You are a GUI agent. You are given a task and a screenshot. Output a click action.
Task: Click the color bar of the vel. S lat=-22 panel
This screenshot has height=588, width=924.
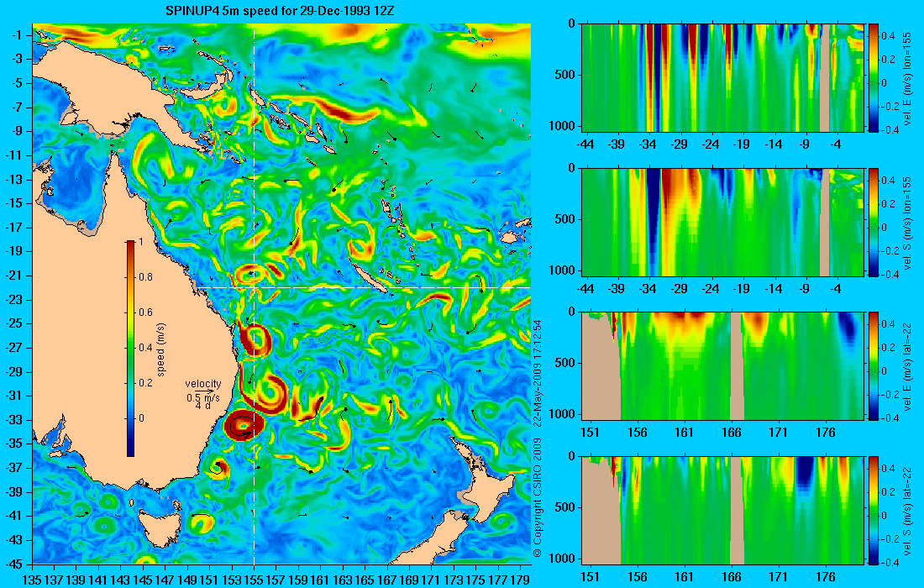874,510
